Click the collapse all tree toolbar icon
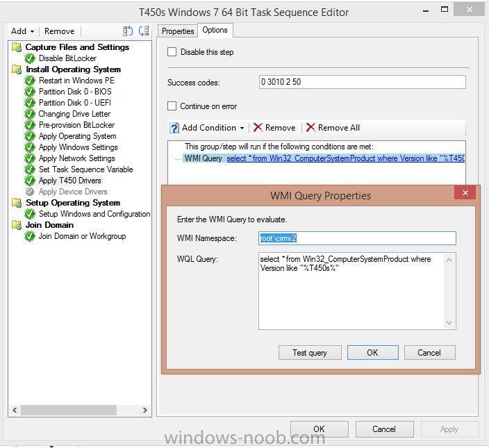 [144, 31]
